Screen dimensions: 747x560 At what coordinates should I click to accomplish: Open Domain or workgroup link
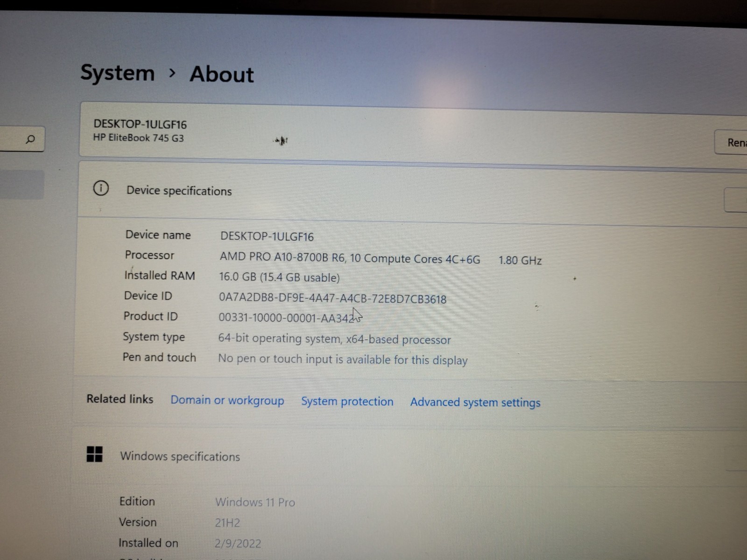click(x=227, y=400)
